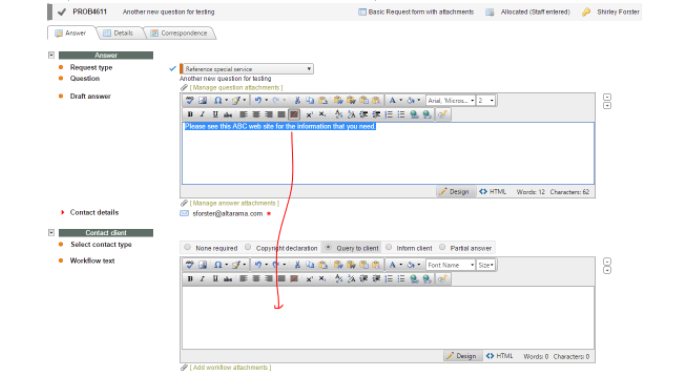Open Manage question attachments link
The height and width of the screenshot is (376, 689).
click(236, 87)
